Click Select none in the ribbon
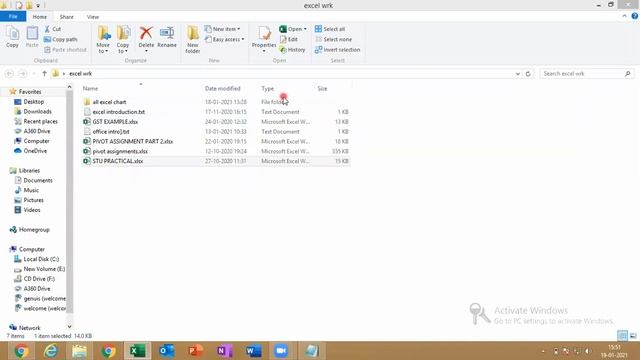 click(333, 39)
